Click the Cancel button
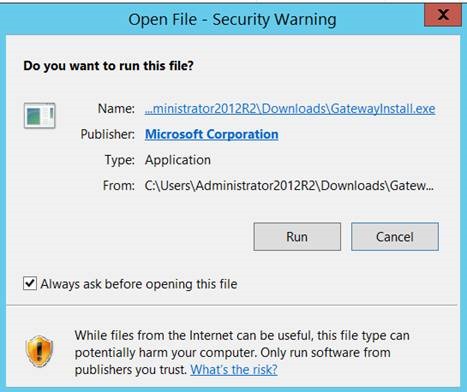 [395, 237]
